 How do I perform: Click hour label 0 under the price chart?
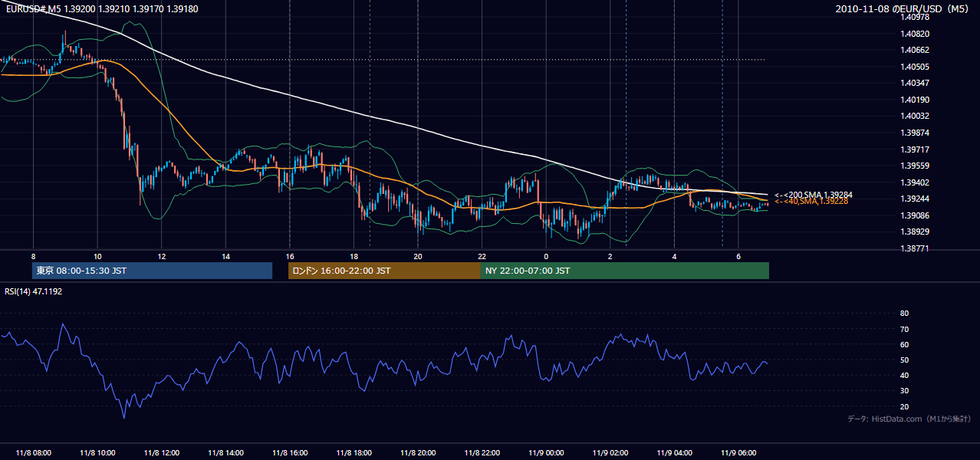coord(545,256)
